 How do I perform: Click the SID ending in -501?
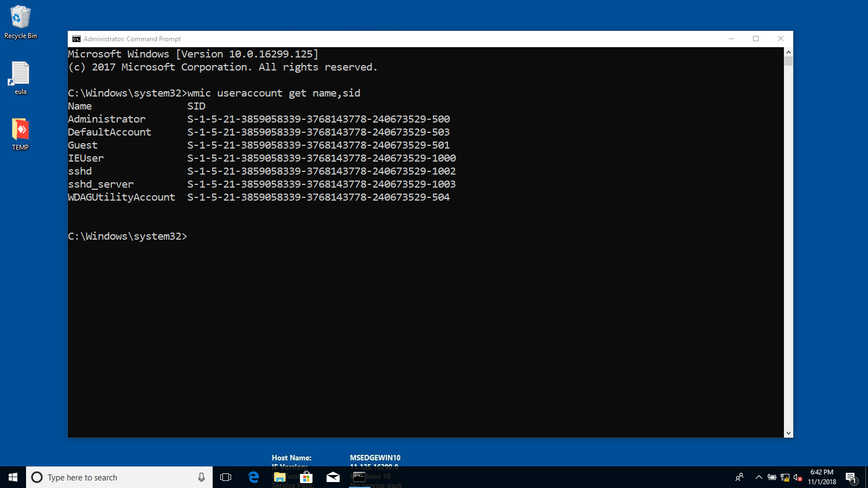click(x=318, y=145)
